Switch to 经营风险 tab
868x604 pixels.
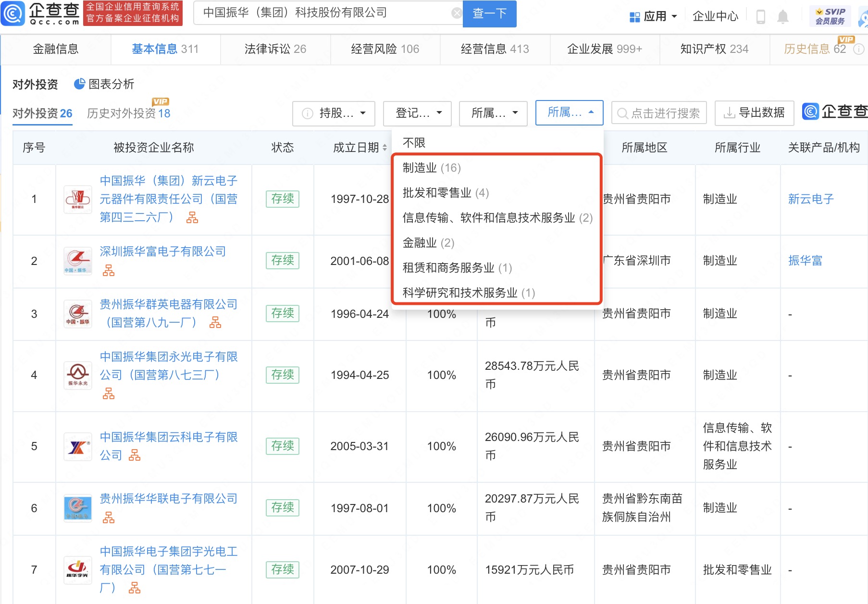385,49
